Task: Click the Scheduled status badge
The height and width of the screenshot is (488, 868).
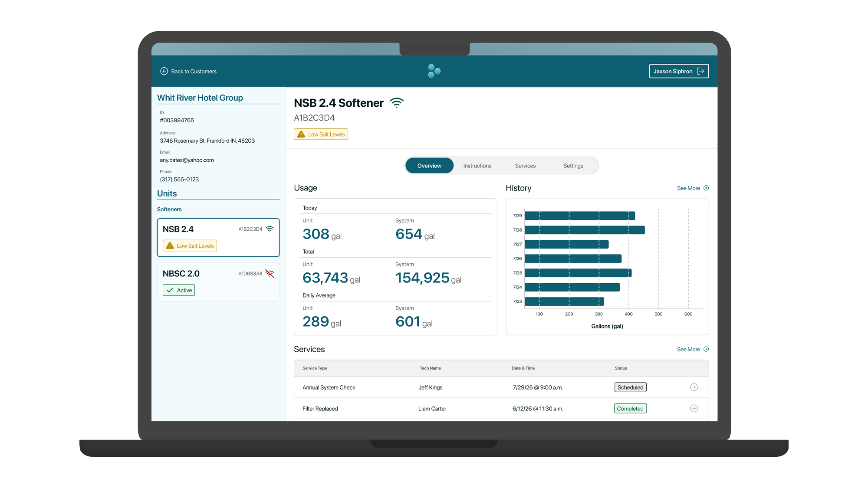Action: (630, 387)
